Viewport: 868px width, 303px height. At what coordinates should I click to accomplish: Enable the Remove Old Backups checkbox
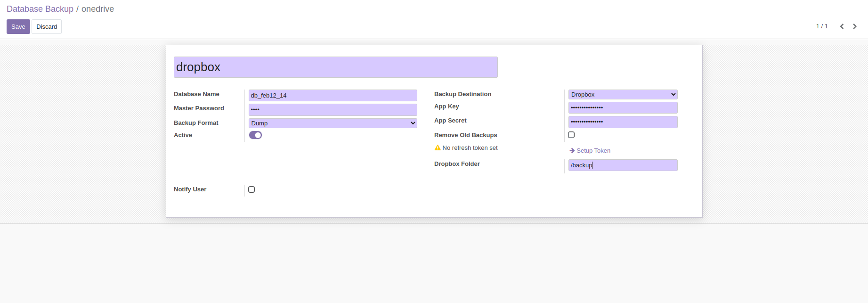coord(571,135)
